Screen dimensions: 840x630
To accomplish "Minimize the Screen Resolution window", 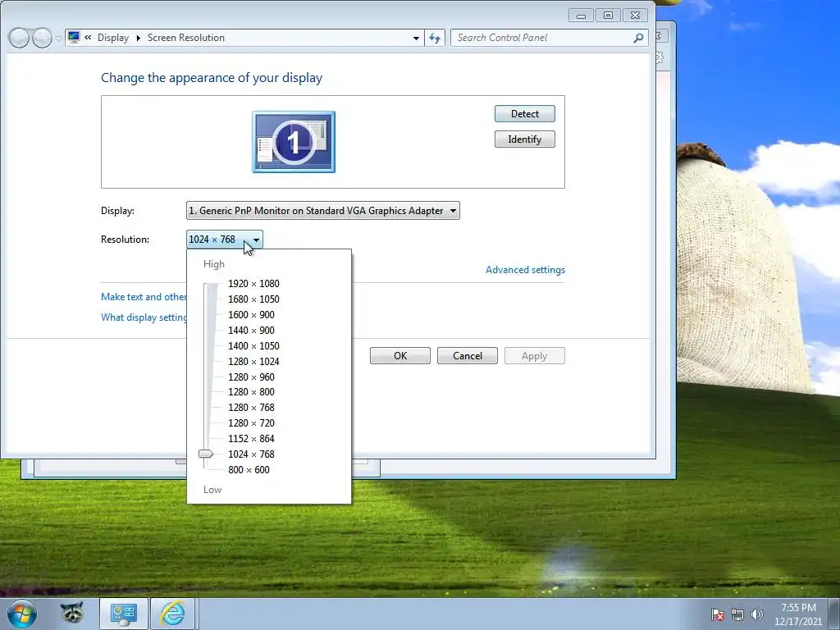I will [x=581, y=16].
